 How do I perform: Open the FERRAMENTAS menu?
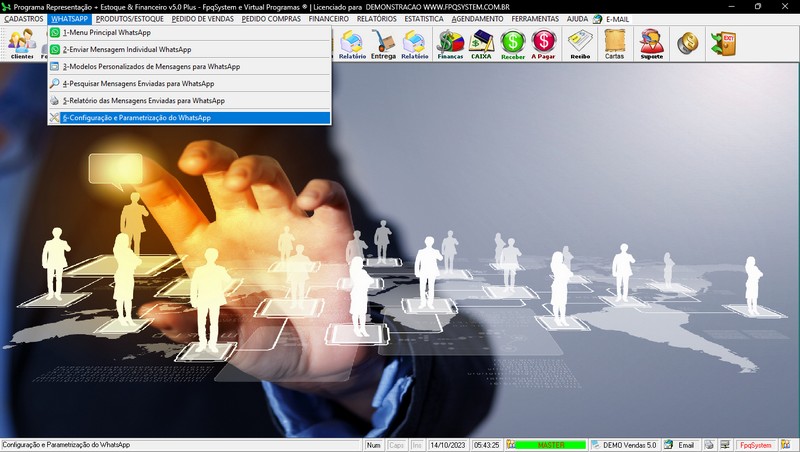tap(535, 19)
